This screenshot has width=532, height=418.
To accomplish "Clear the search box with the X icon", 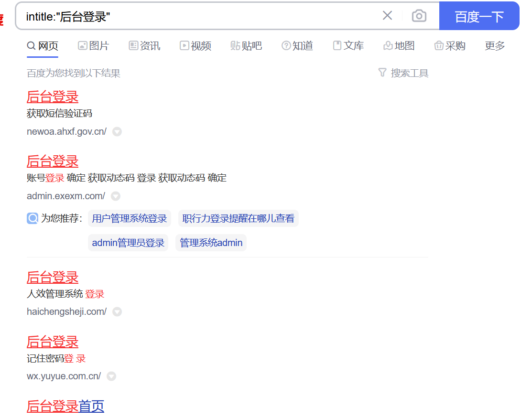I will [x=387, y=16].
